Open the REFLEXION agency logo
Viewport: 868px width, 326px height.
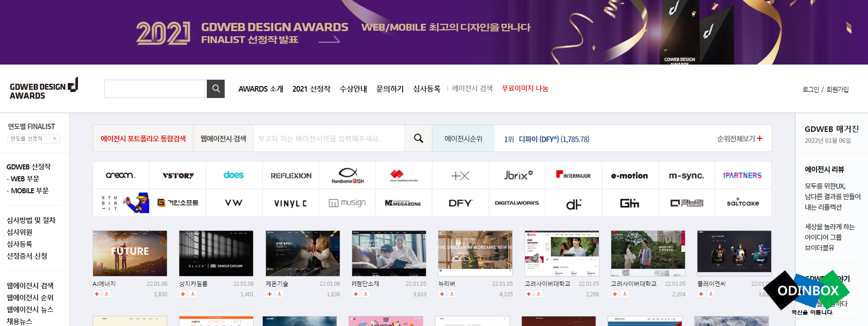coord(291,175)
